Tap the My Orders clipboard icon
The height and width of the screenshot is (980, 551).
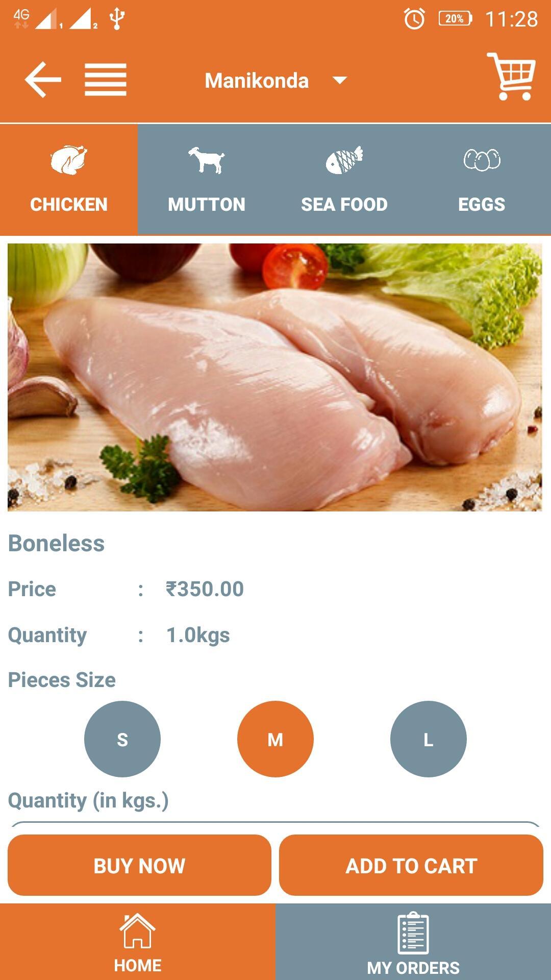click(413, 933)
